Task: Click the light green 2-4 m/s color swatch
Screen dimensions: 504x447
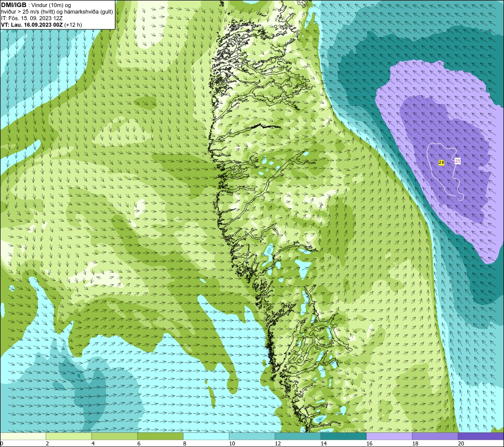Action: click(x=69, y=436)
